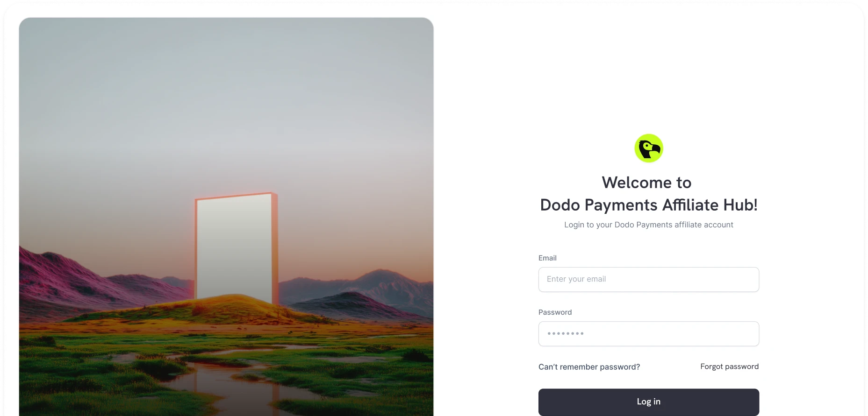Click the Log in button
This screenshot has width=868, height=416.
[x=648, y=402]
